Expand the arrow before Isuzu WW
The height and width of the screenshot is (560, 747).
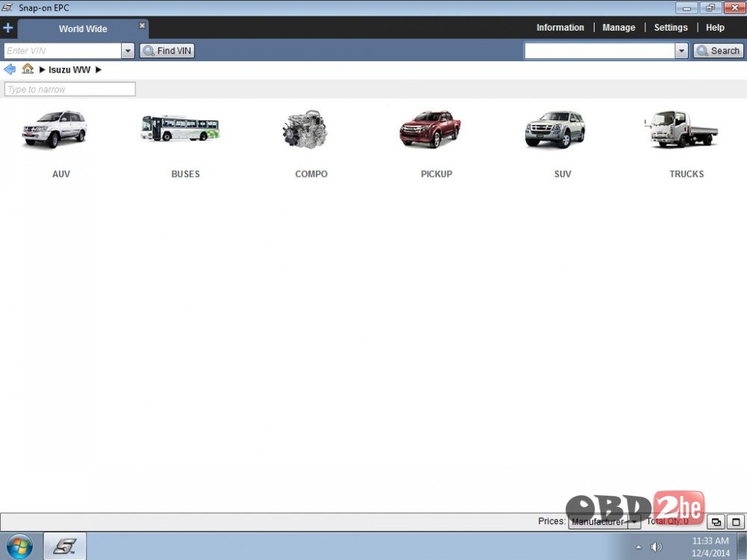pyautogui.click(x=42, y=69)
